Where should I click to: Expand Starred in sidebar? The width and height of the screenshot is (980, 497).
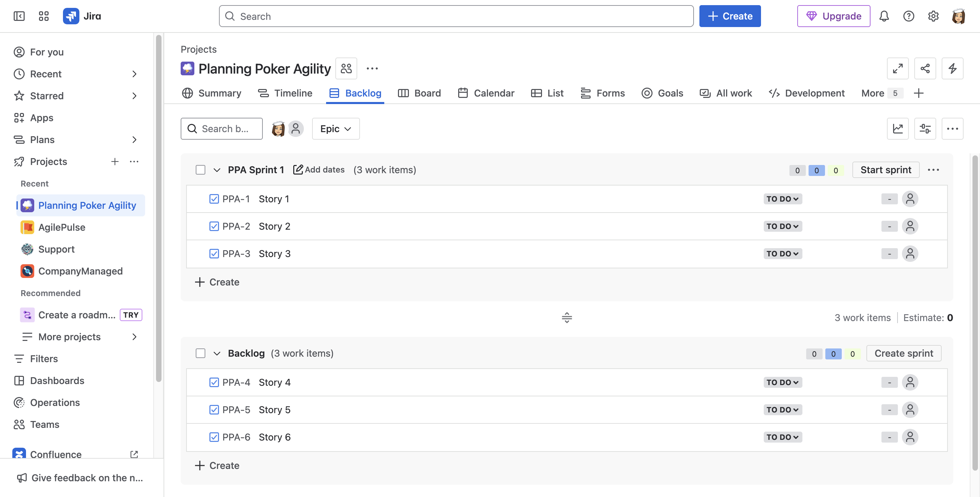pos(134,96)
